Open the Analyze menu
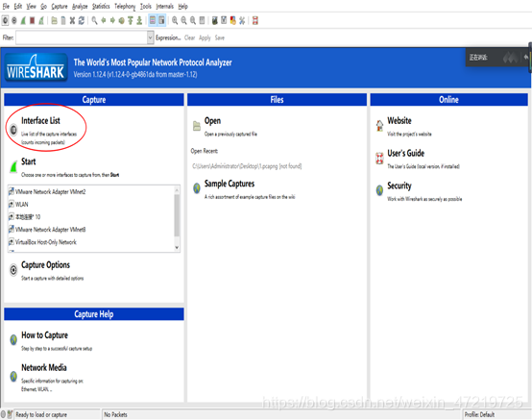 coord(80,7)
